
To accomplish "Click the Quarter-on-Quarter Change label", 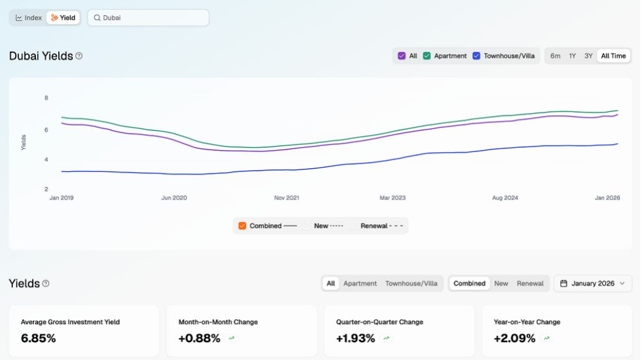I will [x=380, y=322].
